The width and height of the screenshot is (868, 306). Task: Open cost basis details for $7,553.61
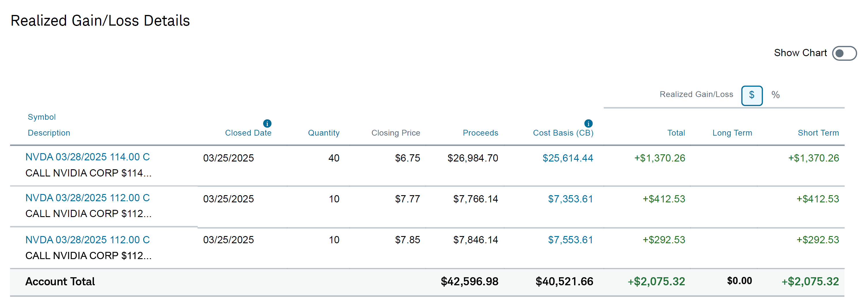[x=570, y=240]
